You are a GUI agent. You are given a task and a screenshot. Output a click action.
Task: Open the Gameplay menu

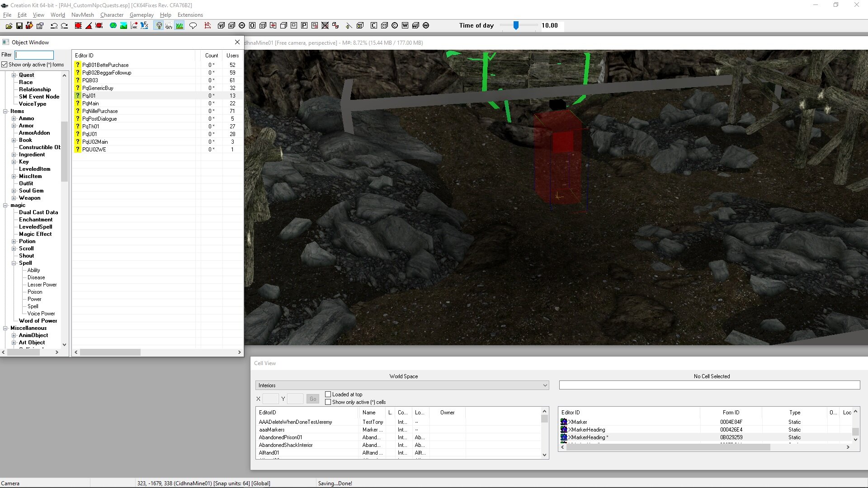(142, 15)
